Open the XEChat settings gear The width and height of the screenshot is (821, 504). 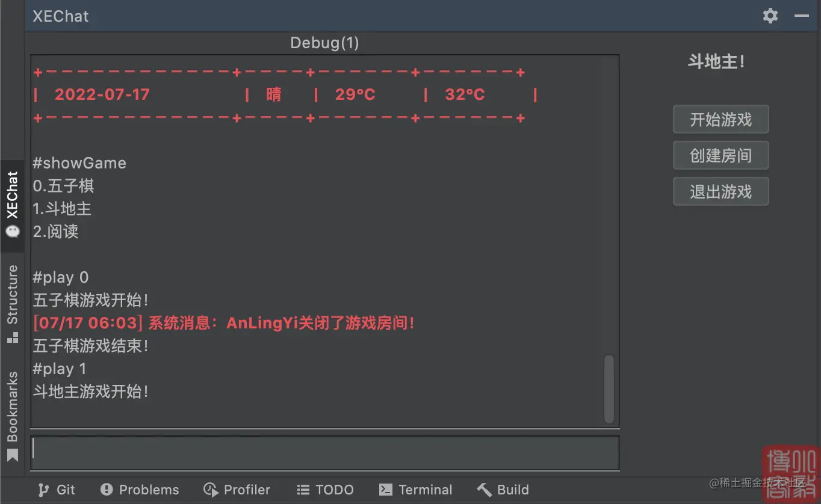point(770,16)
